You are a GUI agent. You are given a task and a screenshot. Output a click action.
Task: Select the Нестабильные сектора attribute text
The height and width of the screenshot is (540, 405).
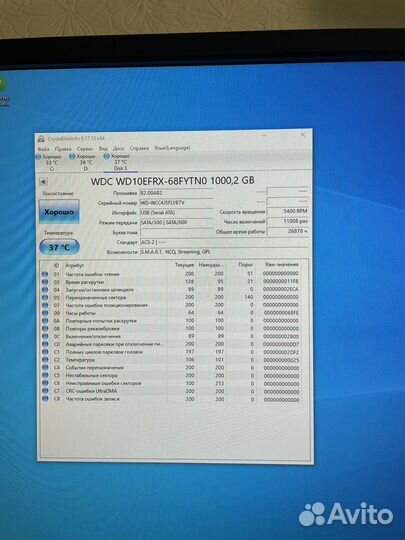click(x=91, y=375)
